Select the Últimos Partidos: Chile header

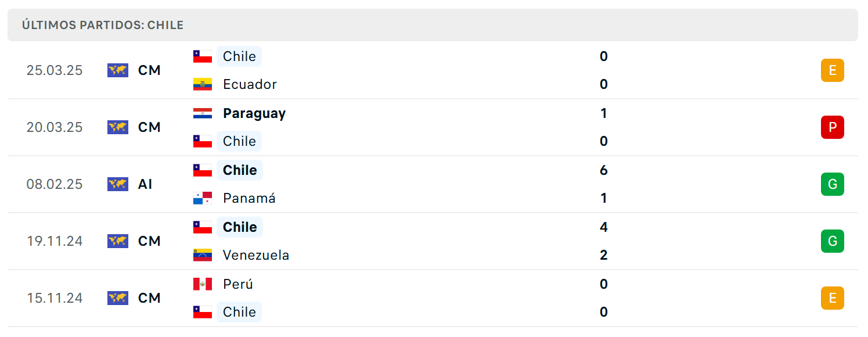(433, 25)
